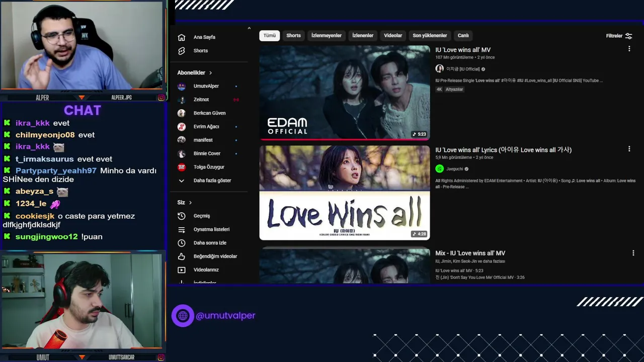Open IU 'Love wins all' MV title

[x=463, y=50]
